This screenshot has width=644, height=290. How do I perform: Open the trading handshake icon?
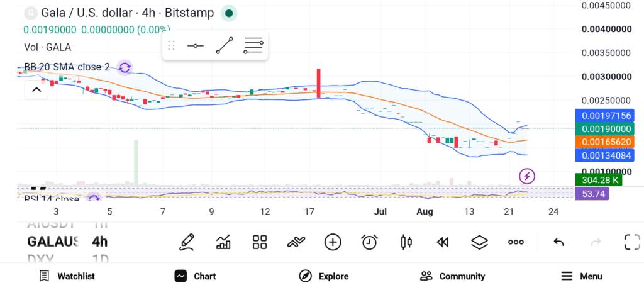pos(296,242)
